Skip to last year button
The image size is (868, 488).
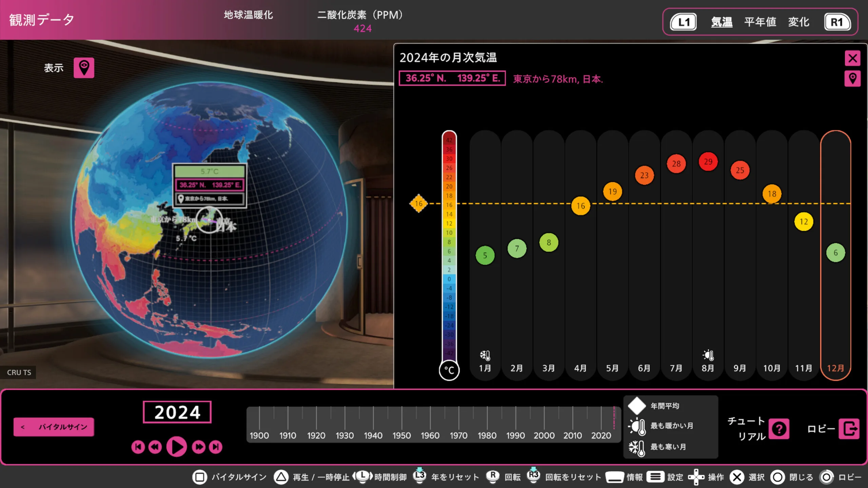pos(216,447)
